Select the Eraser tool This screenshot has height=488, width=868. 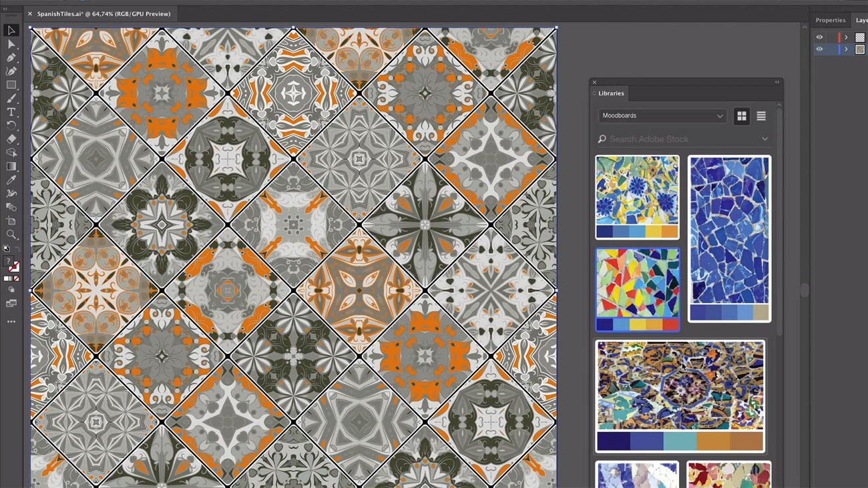(11, 139)
